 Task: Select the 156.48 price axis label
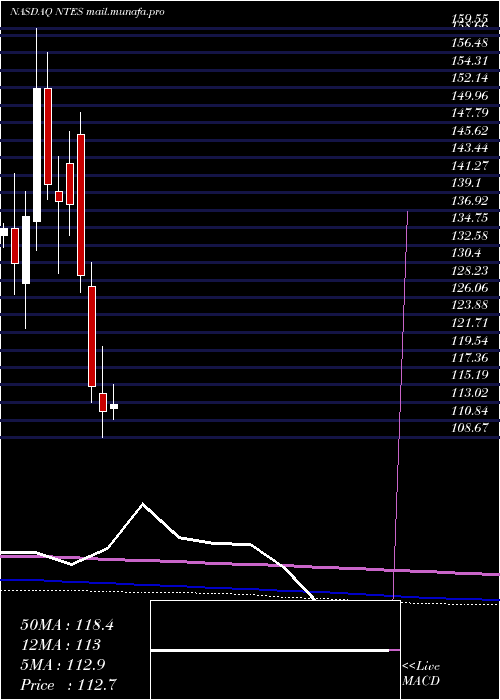coord(470,43)
